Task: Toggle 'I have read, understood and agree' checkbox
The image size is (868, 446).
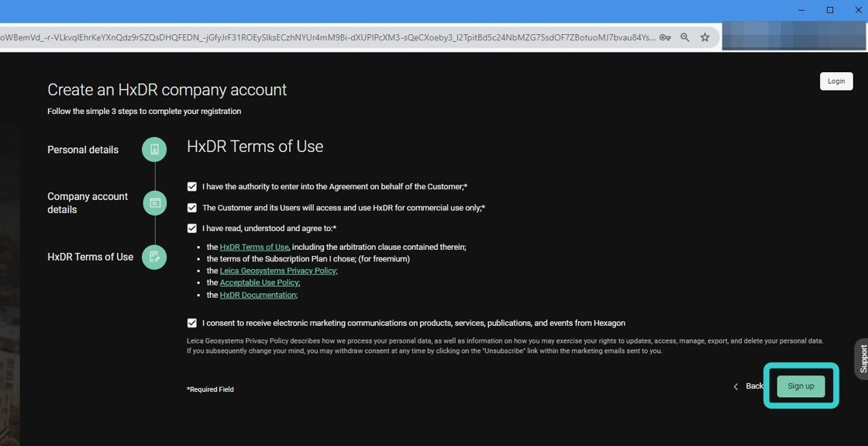Action: (192, 228)
